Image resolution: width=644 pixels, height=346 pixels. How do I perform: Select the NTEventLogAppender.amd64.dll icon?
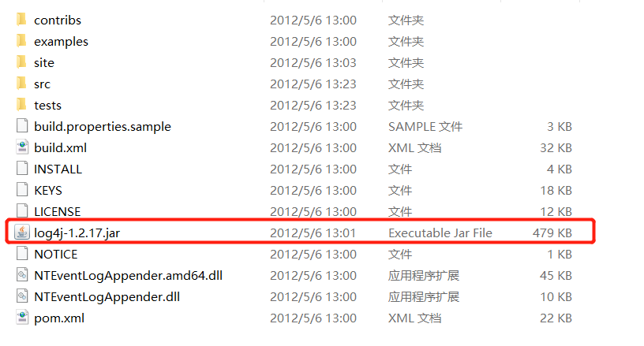point(22,274)
